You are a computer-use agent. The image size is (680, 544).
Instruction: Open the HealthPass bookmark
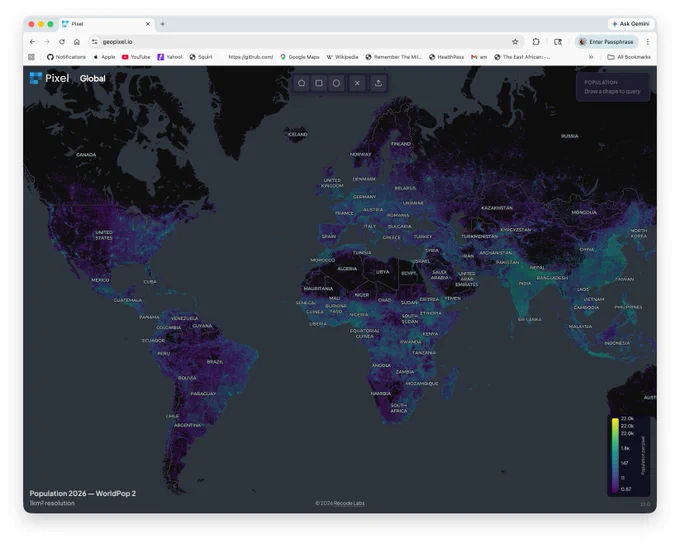(446, 57)
